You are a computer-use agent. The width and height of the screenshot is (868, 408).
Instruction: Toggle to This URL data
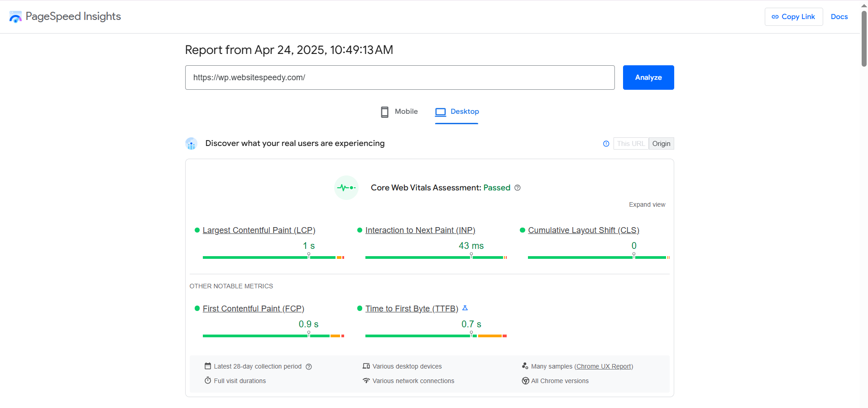(631, 144)
